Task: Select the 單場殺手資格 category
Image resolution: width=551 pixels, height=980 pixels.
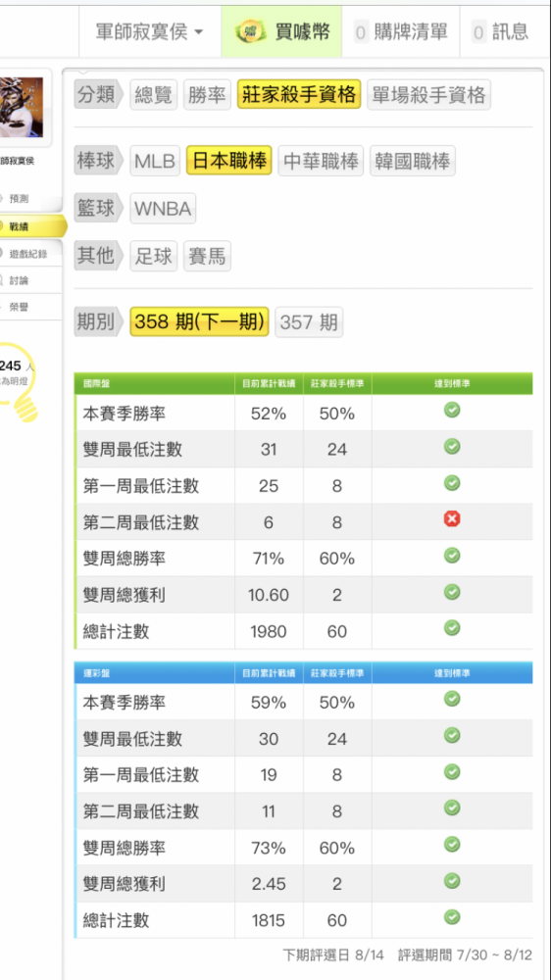Action: pos(429,95)
